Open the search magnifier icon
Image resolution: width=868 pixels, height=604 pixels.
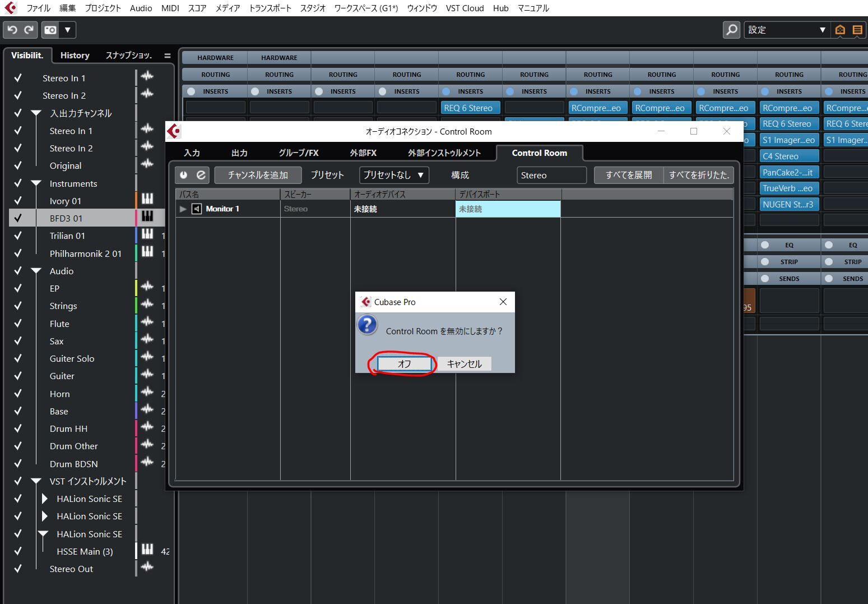732,30
